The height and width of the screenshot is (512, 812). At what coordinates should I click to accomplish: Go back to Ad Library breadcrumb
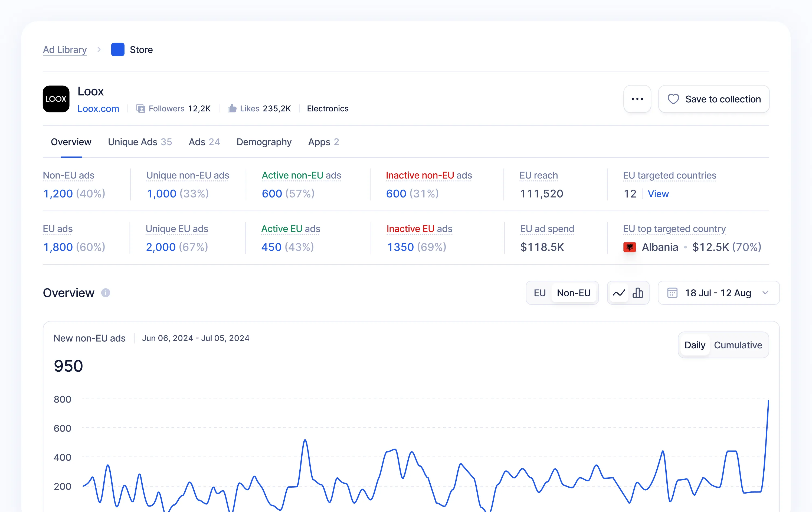pyautogui.click(x=65, y=50)
